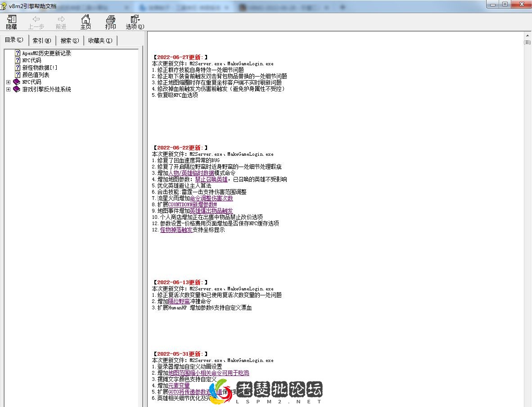Viewport: 532px width, 407px height.
Task: Select the ApexM2历史更新记录 topic
Action: (x=46, y=53)
